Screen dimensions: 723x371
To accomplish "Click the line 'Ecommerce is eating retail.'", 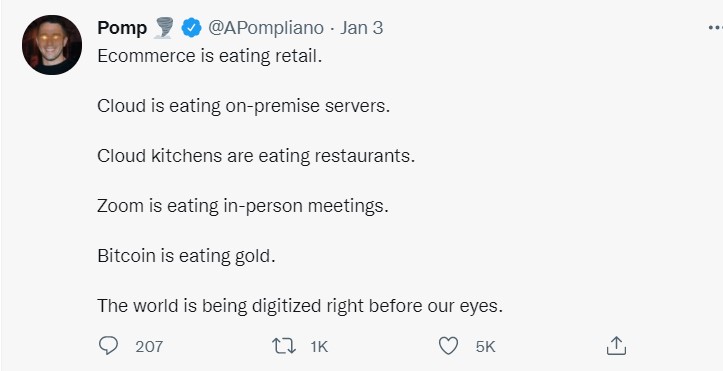I will pos(210,56).
